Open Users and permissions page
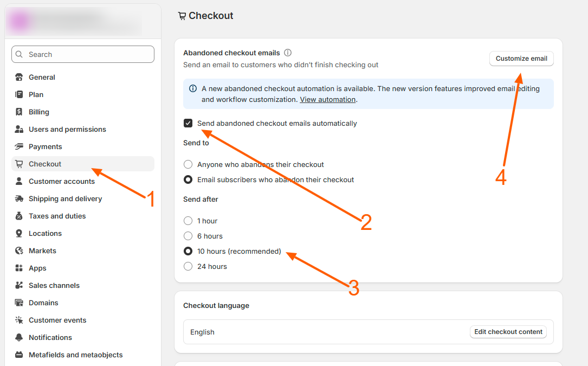This screenshot has width=588, height=366. coord(83,129)
